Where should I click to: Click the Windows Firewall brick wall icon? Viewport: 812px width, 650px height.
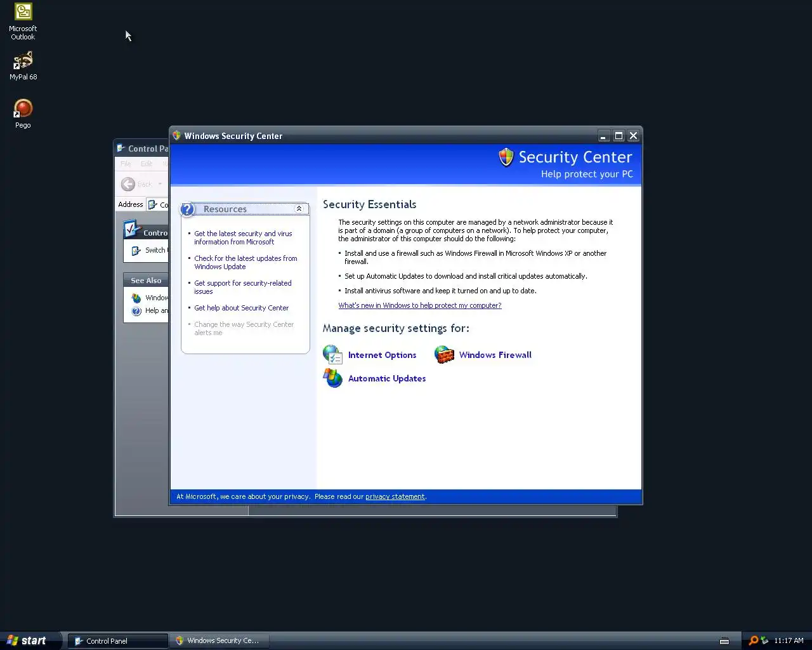[444, 354]
